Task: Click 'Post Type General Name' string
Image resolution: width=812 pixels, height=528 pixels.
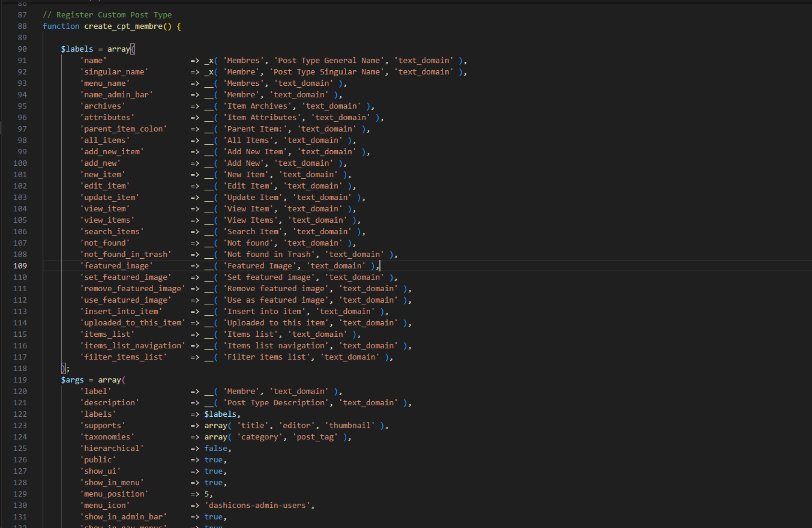Action: [x=328, y=61]
